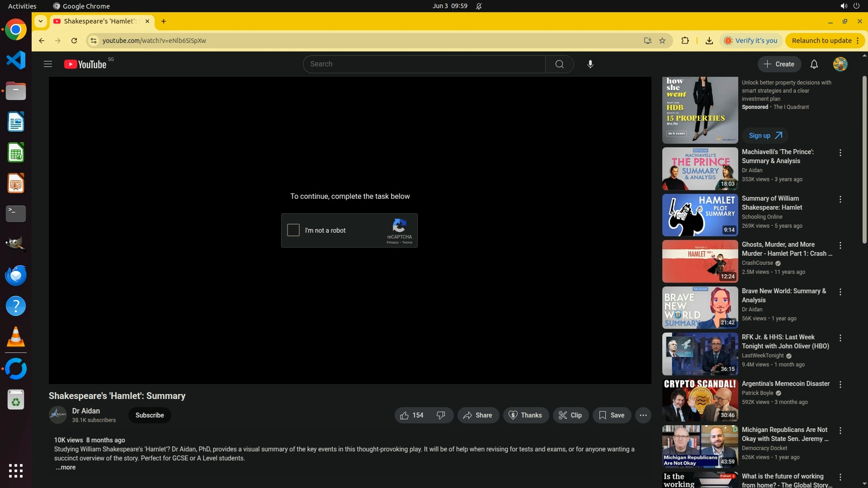
Task: Open more actions menu beside Save
Action: coord(643,415)
